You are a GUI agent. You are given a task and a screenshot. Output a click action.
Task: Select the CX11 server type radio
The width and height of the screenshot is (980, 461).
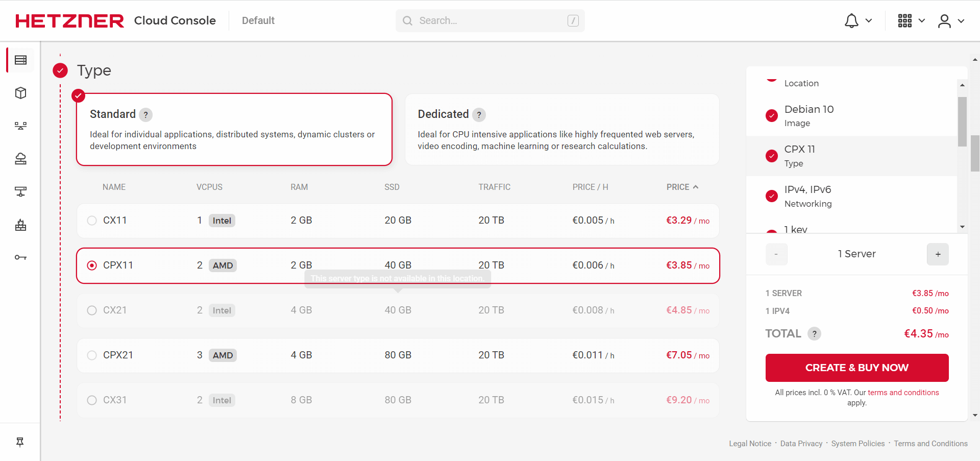[92, 221]
